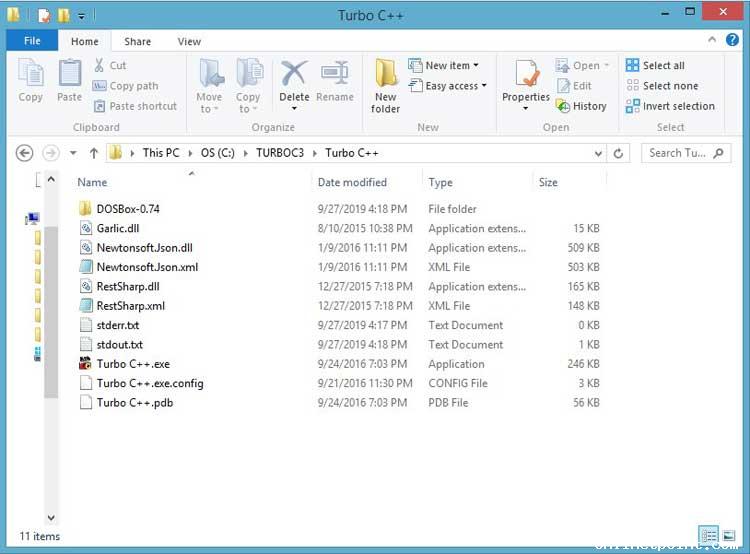Click the Turbo C++.exe application file
This screenshot has width=750, height=554.
coord(132,364)
